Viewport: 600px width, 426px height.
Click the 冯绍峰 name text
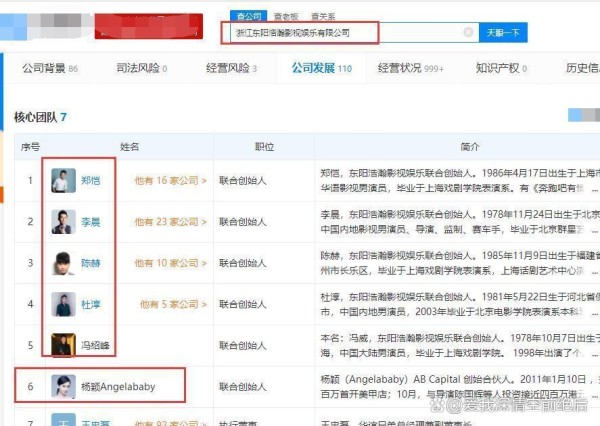coord(95,346)
